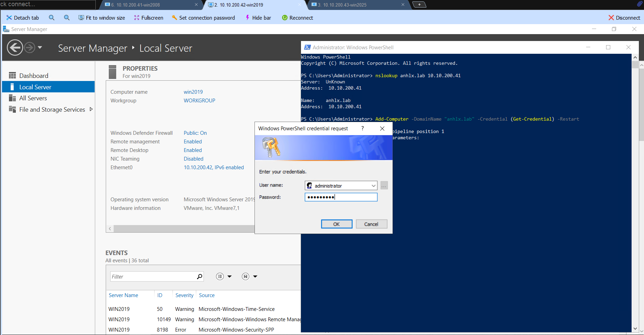The image size is (644, 335).
Task: Select the Microsoft-Windows-Security-SPP error event
Action: (204, 330)
